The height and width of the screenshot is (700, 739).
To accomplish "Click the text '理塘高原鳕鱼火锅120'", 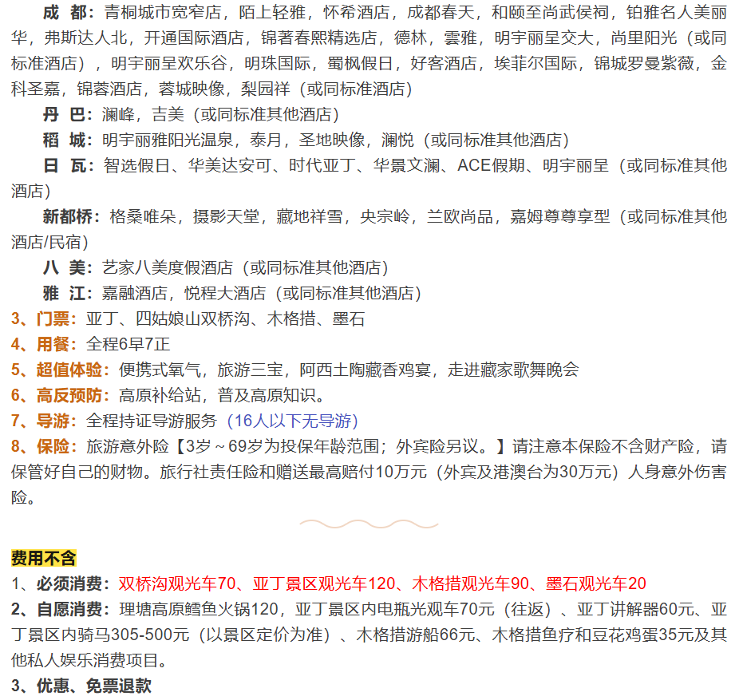I will [x=199, y=610].
